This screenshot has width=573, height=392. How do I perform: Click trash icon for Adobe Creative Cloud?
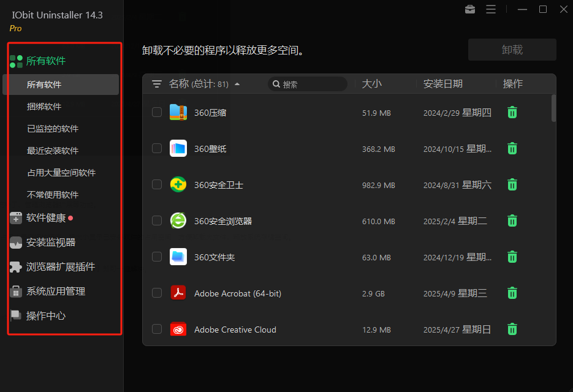point(512,330)
